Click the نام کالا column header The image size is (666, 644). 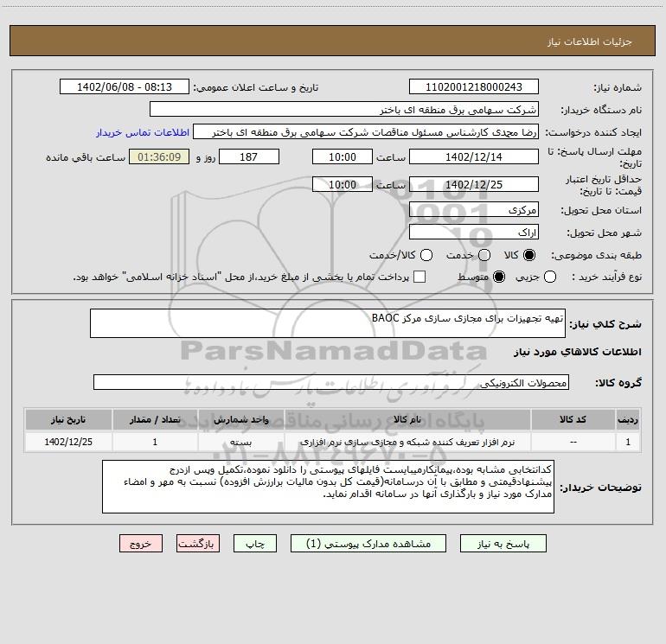407,419
